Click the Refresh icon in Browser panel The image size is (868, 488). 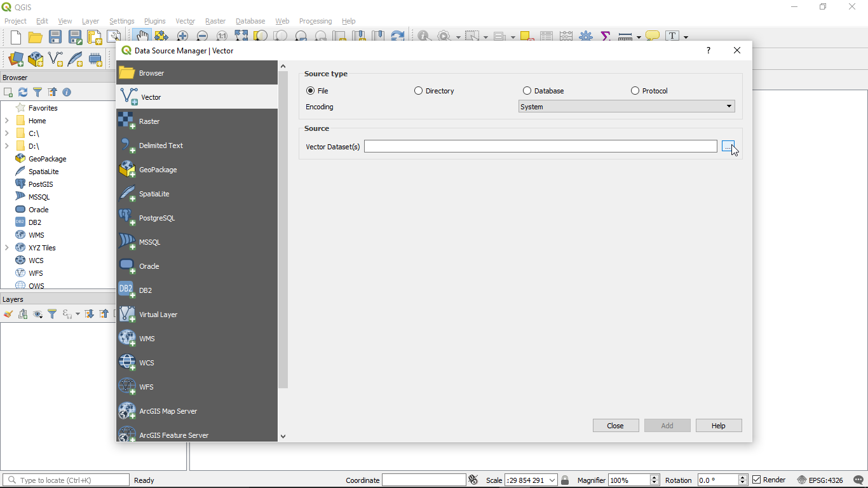pyautogui.click(x=23, y=92)
